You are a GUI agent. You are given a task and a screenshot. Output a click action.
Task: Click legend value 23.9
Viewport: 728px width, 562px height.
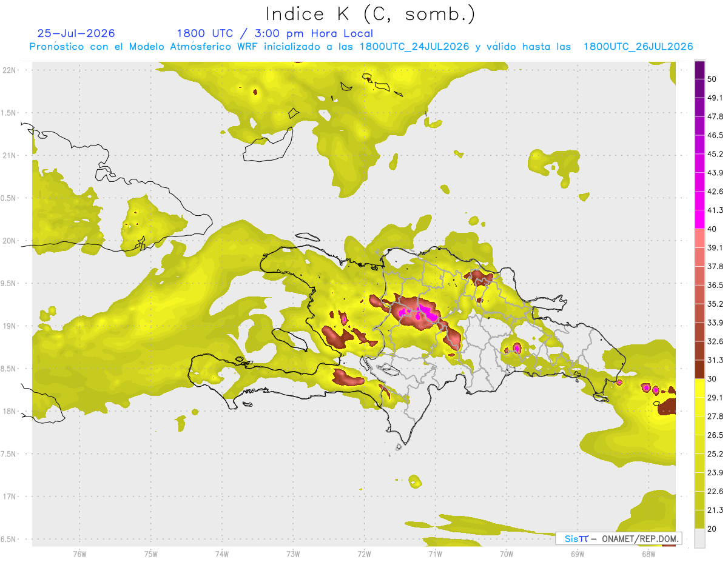click(x=715, y=472)
